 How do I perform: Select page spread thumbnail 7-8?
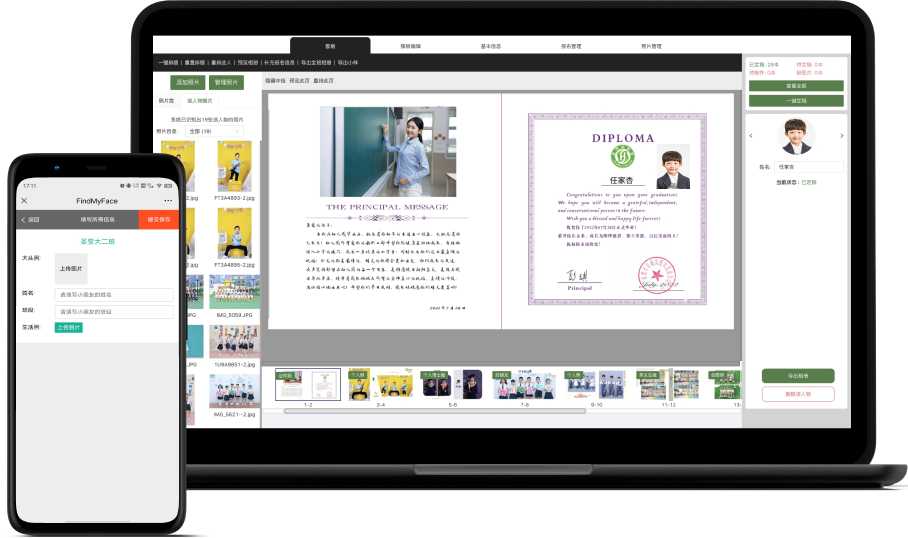point(525,385)
